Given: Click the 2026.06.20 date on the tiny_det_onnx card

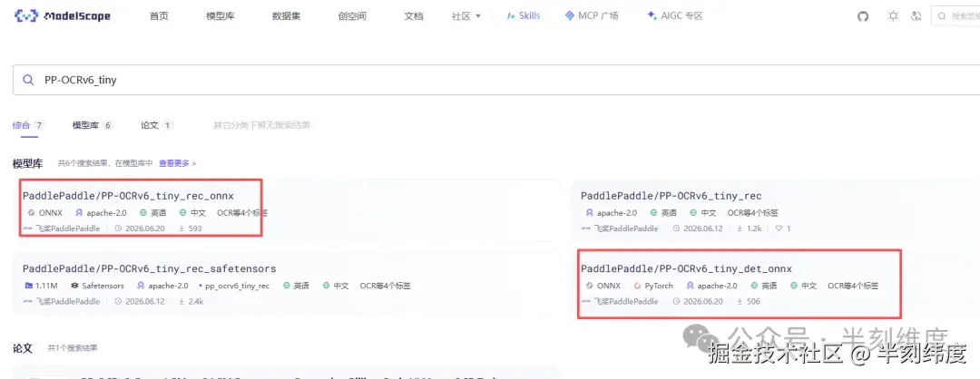Looking at the screenshot, I should 698,302.
